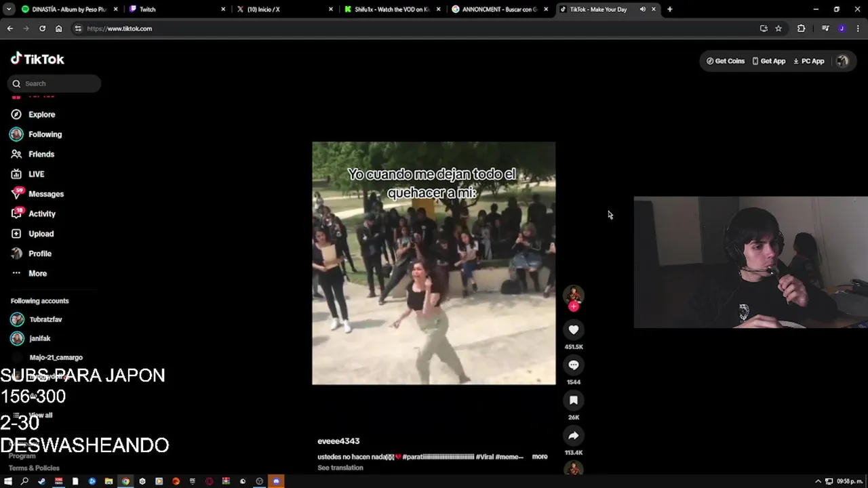Show hidden system tray icons
This screenshot has width=868, height=488.
pos(817,481)
